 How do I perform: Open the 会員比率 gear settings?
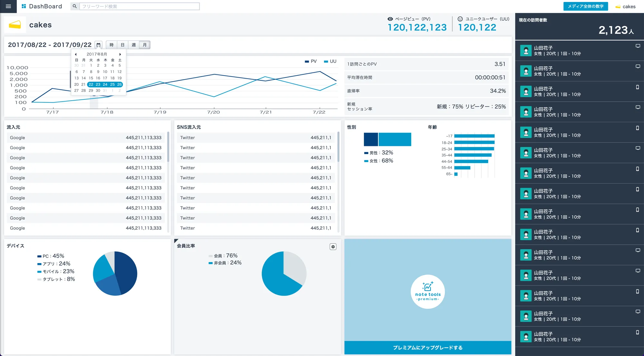point(333,247)
